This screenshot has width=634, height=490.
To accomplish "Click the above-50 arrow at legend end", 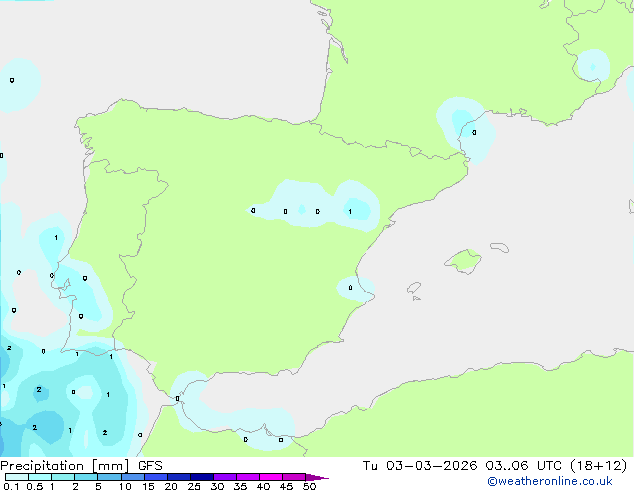I will [317, 478].
